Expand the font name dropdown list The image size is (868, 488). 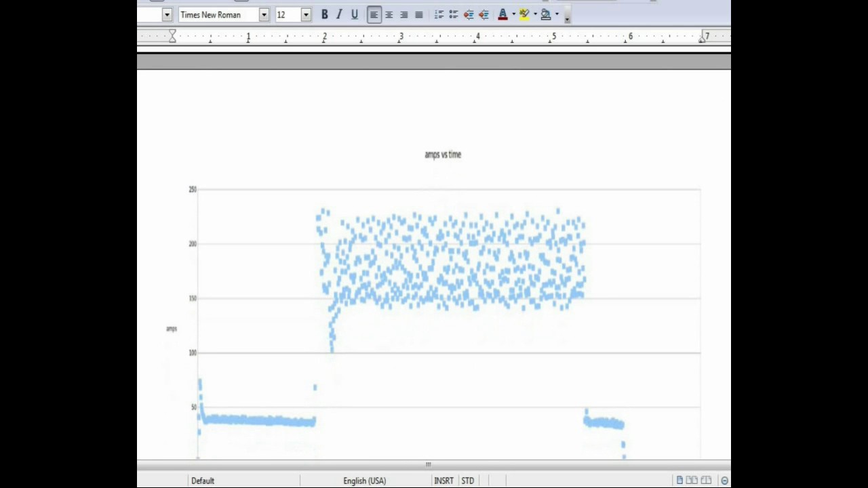264,15
